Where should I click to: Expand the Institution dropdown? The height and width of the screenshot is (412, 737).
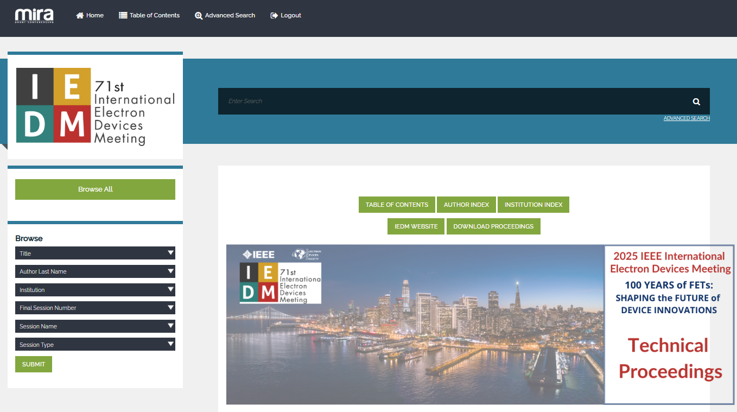coord(95,290)
